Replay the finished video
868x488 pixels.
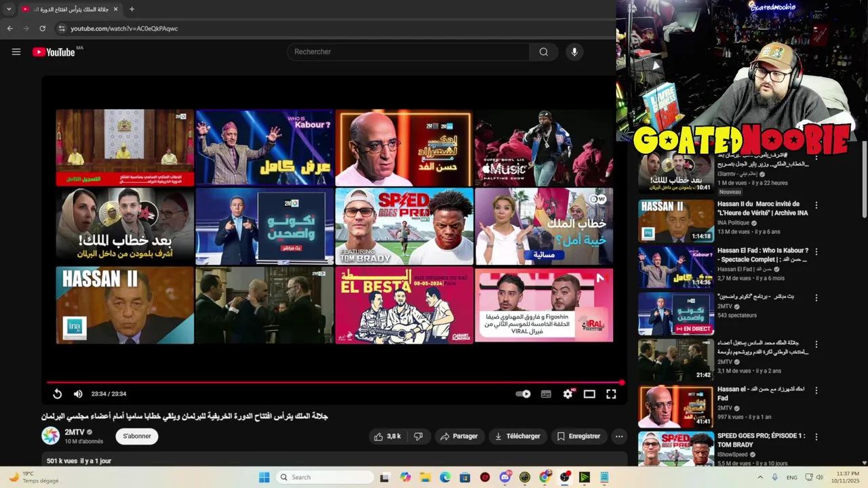[58, 394]
